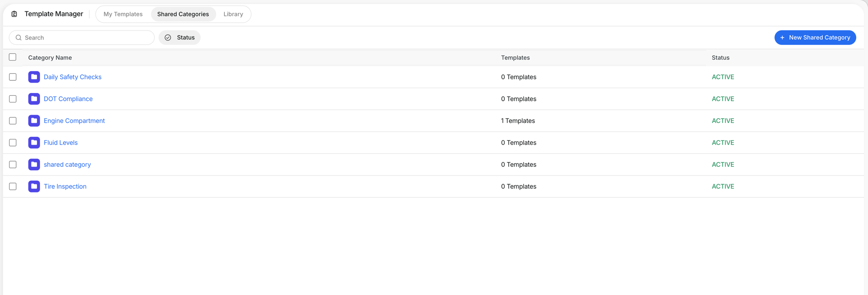
Task: Open the Engine Compartment category link
Action: [74, 121]
